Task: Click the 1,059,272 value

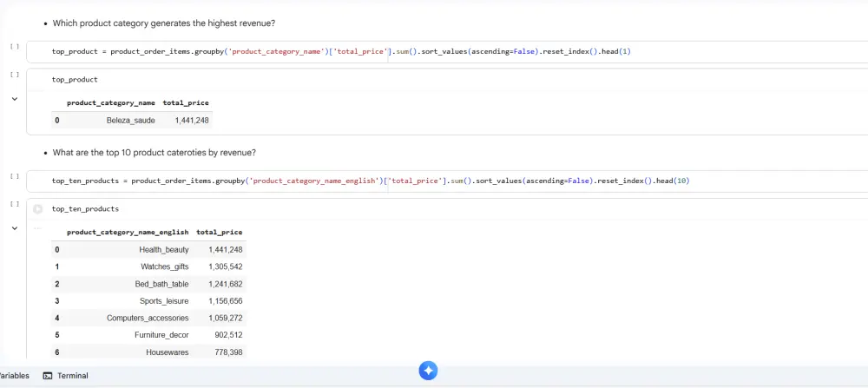Action: tap(226, 319)
